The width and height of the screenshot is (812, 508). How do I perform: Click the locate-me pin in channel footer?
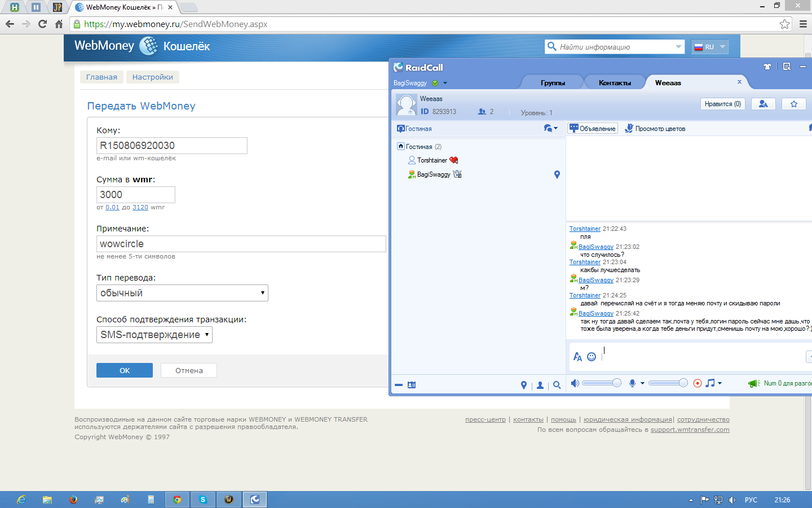(x=524, y=385)
